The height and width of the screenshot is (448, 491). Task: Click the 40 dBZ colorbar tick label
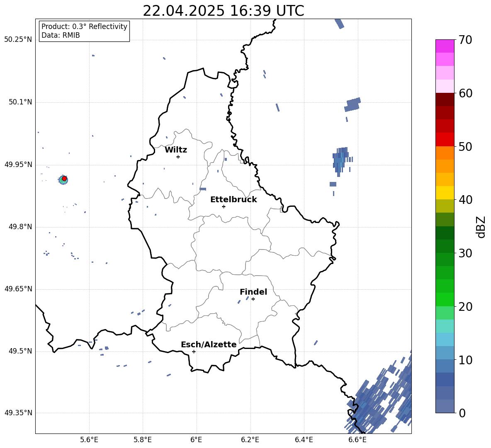click(x=465, y=200)
